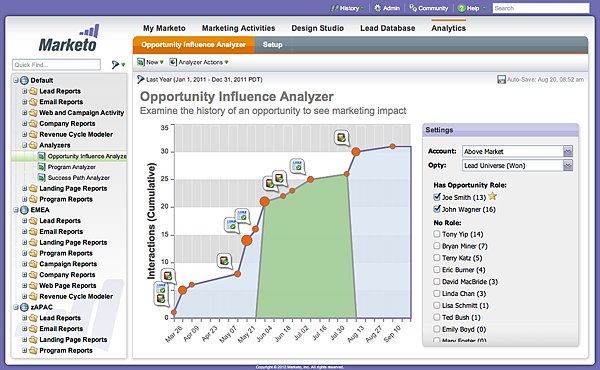
Task: Expand Web and Campaign Activity folder
Action: coord(24,112)
